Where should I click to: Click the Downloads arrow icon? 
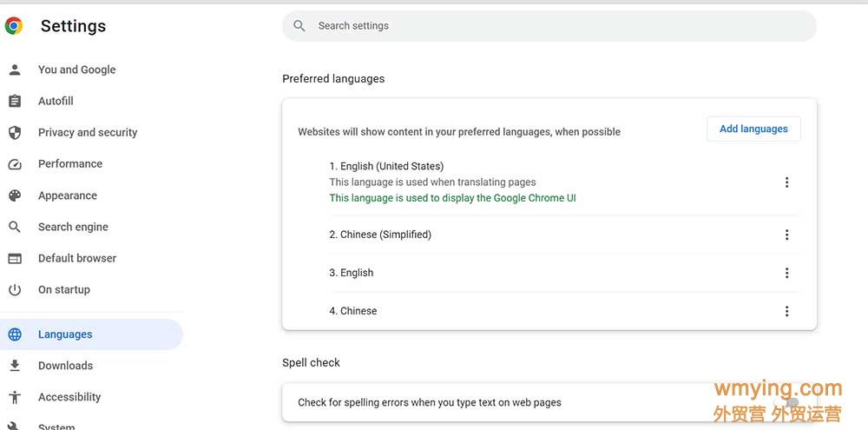click(15, 365)
